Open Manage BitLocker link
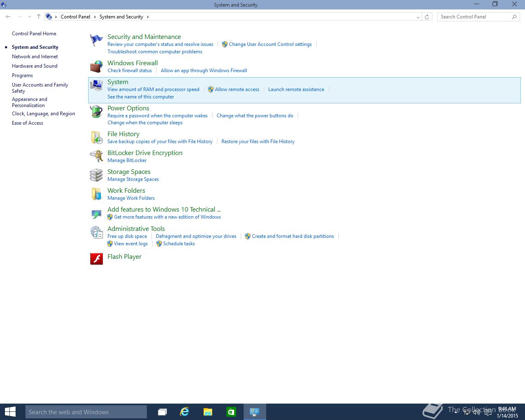This screenshot has height=420, width=525. tap(127, 160)
